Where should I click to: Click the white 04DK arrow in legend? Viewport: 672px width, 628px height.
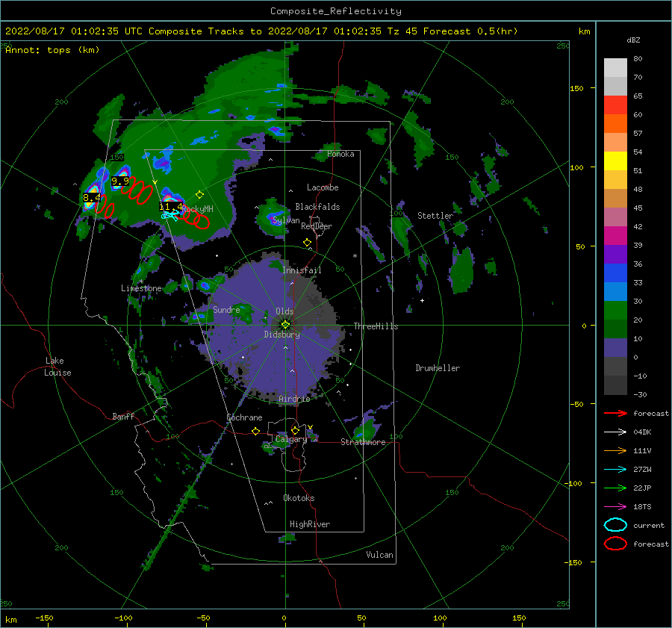tap(615, 432)
